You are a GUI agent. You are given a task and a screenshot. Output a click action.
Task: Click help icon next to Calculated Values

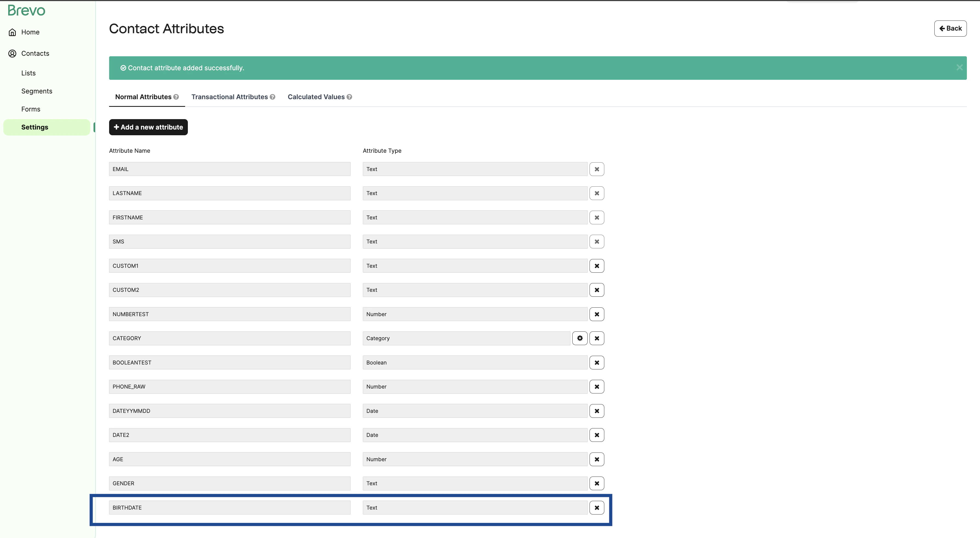[349, 97]
